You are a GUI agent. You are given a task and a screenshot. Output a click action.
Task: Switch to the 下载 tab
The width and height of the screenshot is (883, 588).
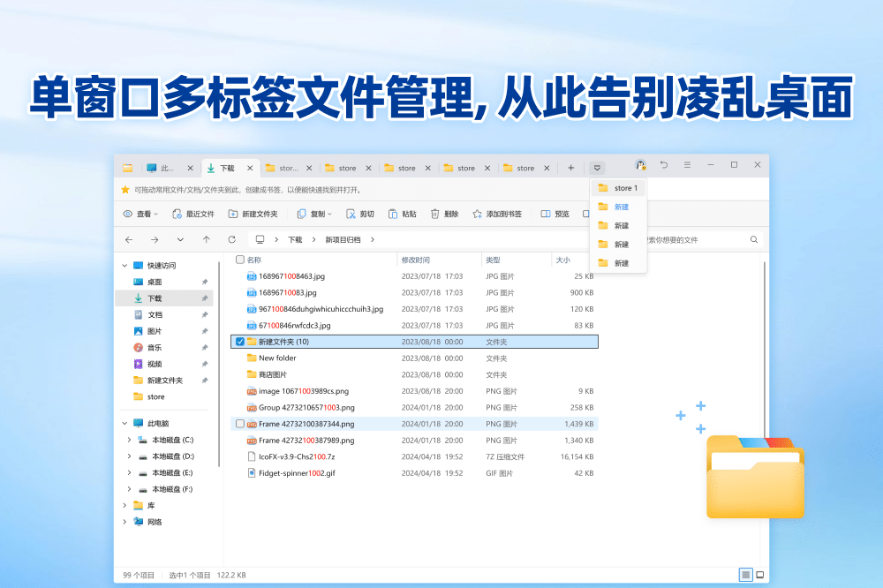tap(227, 168)
